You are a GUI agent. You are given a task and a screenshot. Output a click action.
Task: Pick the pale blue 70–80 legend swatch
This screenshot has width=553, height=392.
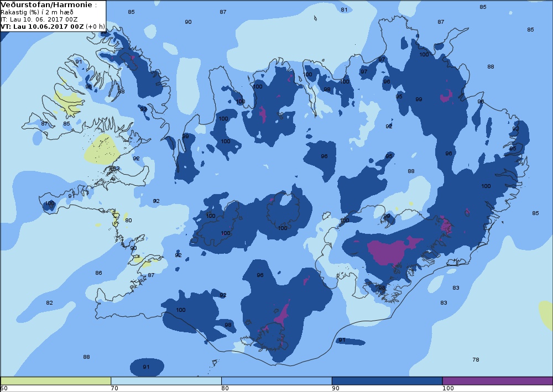[166, 381]
